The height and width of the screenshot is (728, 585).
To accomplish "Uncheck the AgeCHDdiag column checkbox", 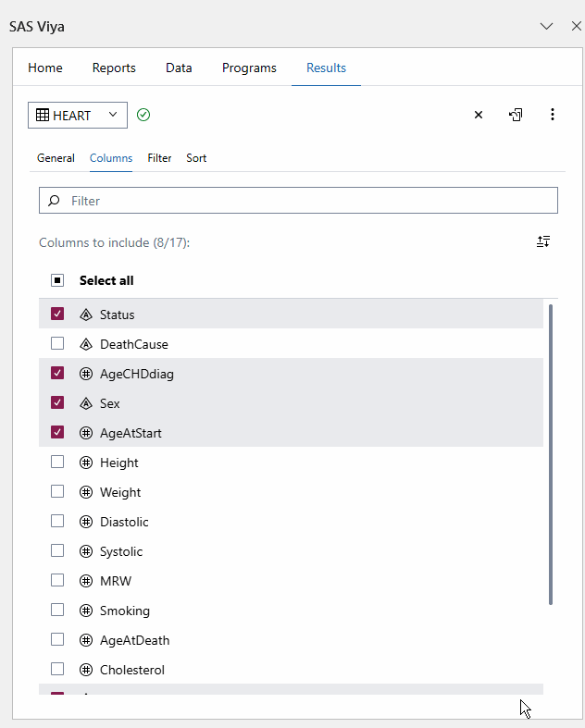I will [57, 373].
